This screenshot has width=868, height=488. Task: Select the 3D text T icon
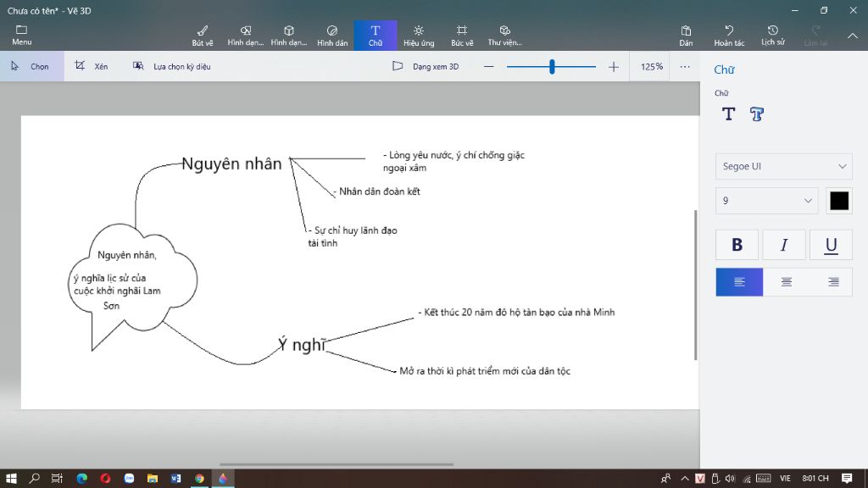[x=757, y=114]
